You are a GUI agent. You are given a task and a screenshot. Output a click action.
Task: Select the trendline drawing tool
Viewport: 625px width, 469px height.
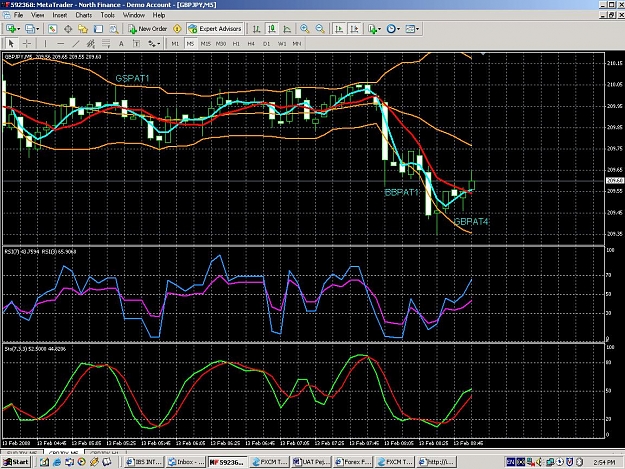[x=76, y=43]
